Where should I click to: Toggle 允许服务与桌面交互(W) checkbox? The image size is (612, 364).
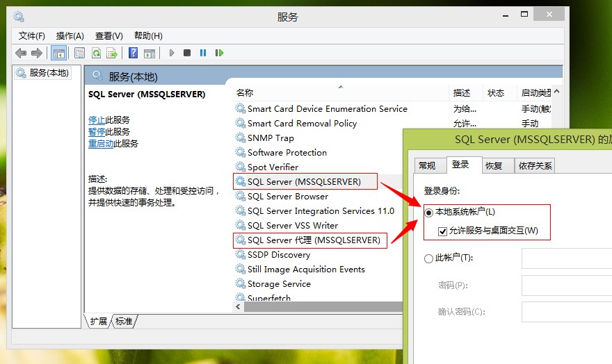442,231
